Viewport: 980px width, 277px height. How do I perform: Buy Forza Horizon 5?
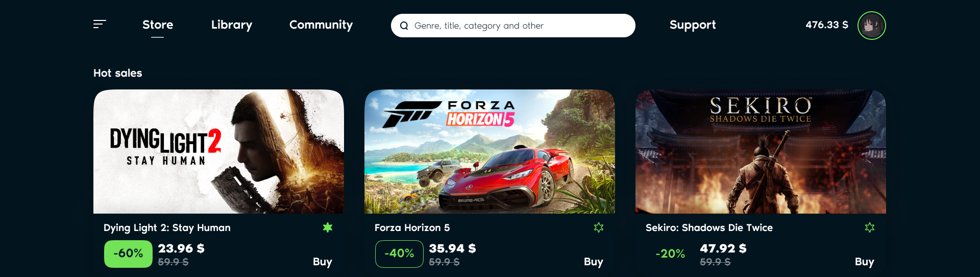pyautogui.click(x=594, y=262)
